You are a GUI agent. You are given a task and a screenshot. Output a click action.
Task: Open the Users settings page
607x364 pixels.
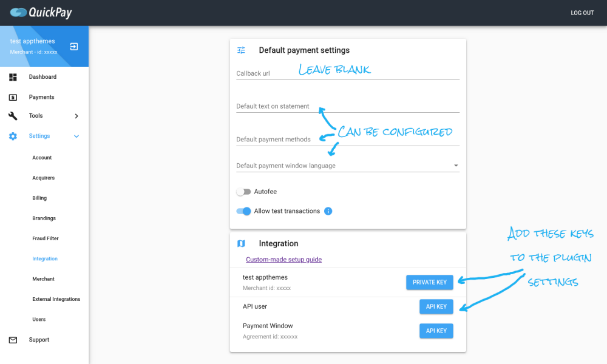click(39, 319)
